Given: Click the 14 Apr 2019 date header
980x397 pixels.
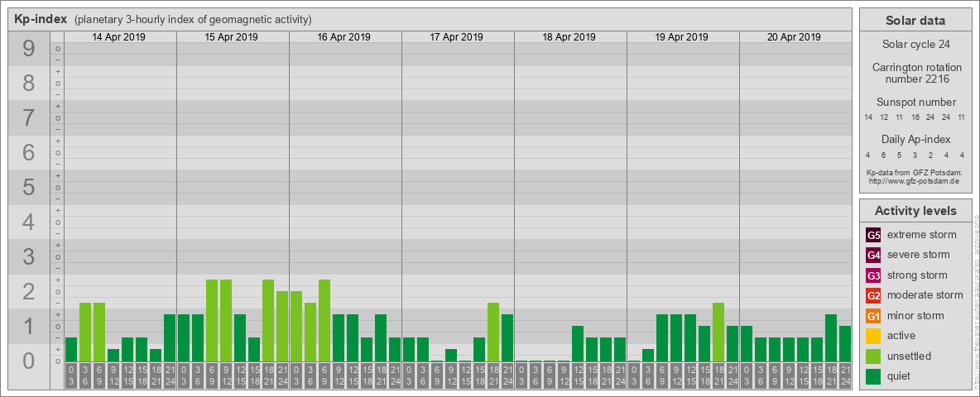Looking at the screenshot, I should click(118, 37).
